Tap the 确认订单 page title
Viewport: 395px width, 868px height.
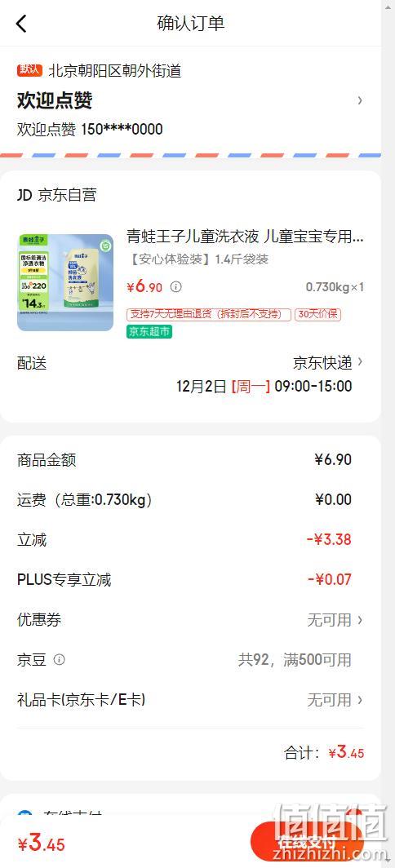[191, 24]
